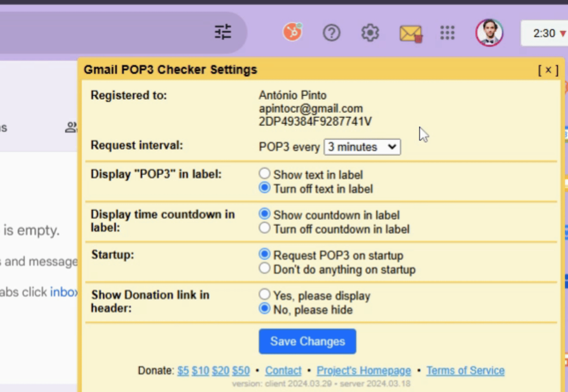Click the $5 donate link
The width and height of the screenshot is (568, 392).
[183, 370]
